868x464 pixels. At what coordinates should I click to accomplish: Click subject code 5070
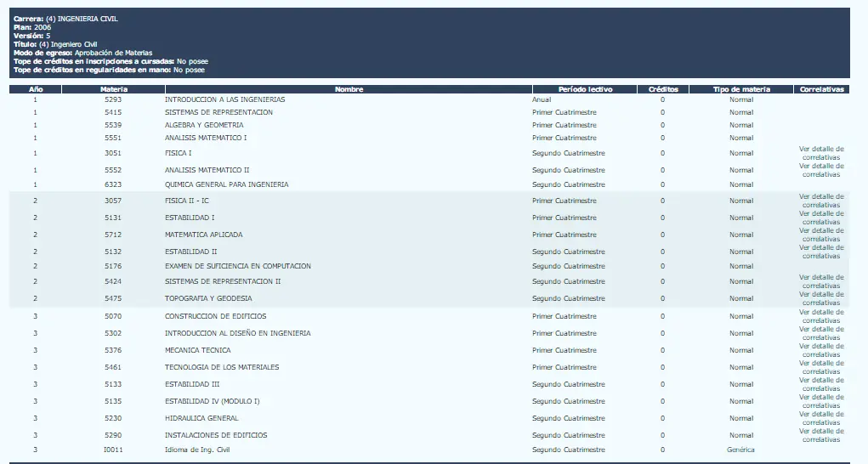point(113,316)
